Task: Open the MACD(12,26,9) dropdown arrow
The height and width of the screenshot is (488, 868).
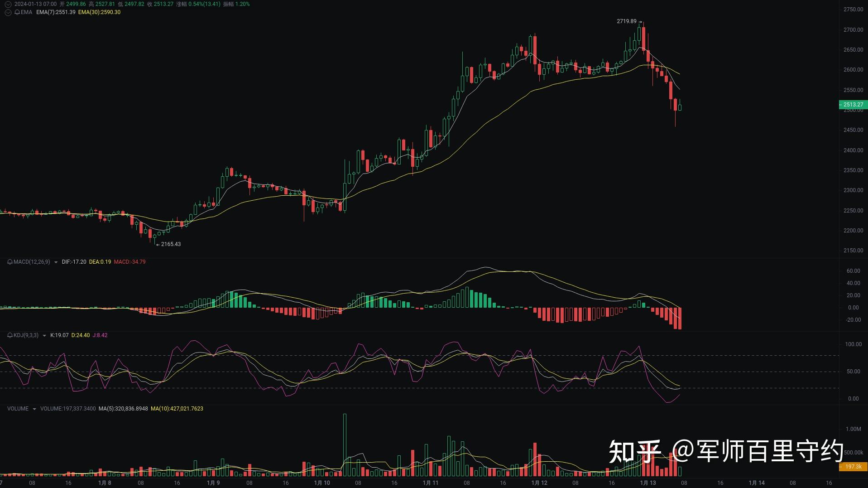Action: click(56, 262)
